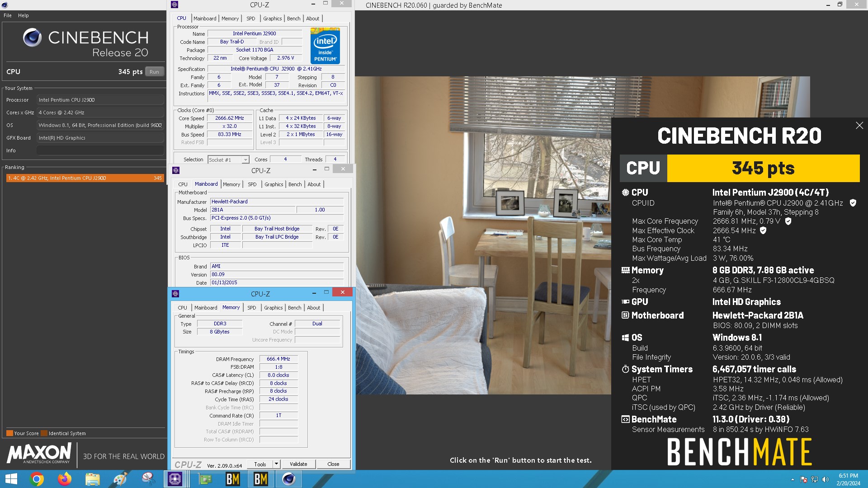Click the Memory section icon in BenchMate
The height and width of the screenshot is (488, 868).
pos(625,270)
